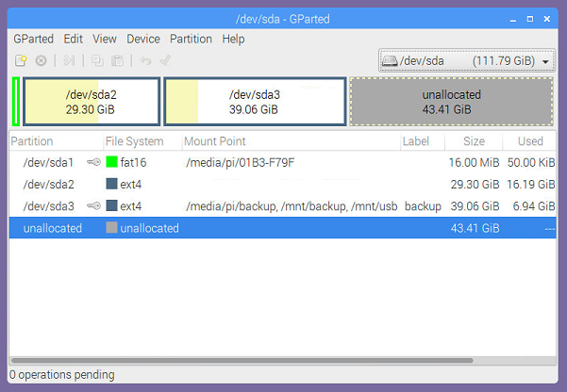Screen dimensions: 567x392
Task: Click mount point /media/pi/01B3-F79F
Action: pos(240,163)
